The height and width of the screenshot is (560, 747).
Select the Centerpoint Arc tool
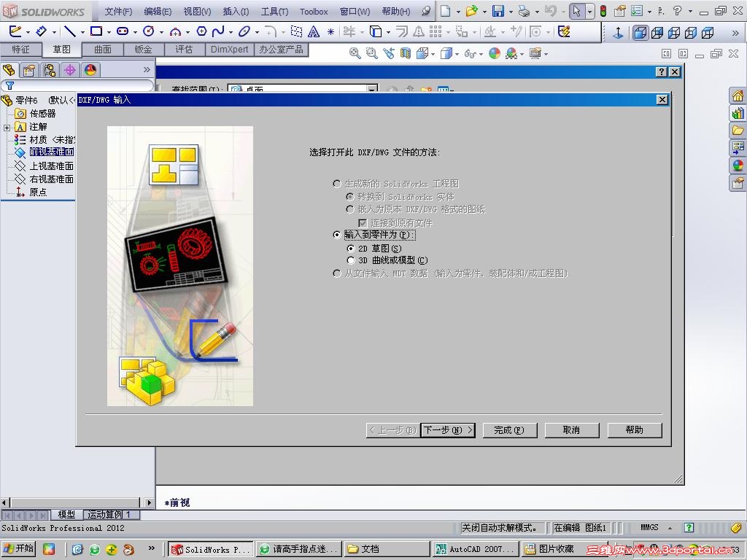175,31
